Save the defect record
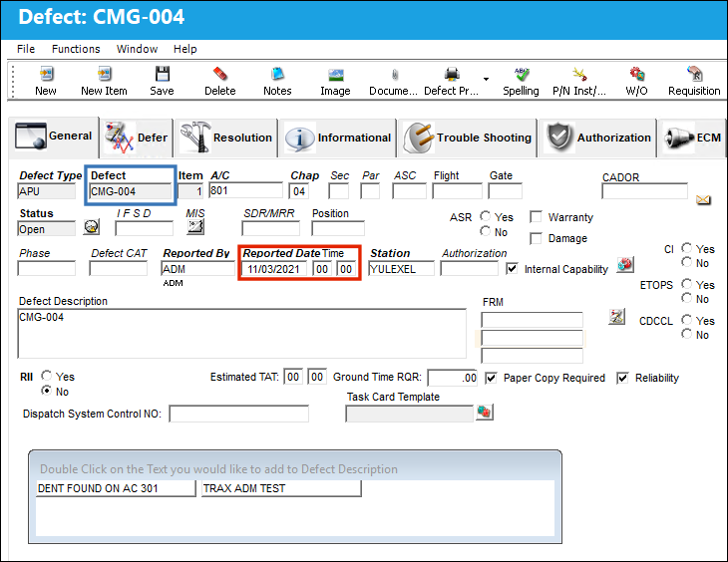The image size is (728, 562). point(162,81)
